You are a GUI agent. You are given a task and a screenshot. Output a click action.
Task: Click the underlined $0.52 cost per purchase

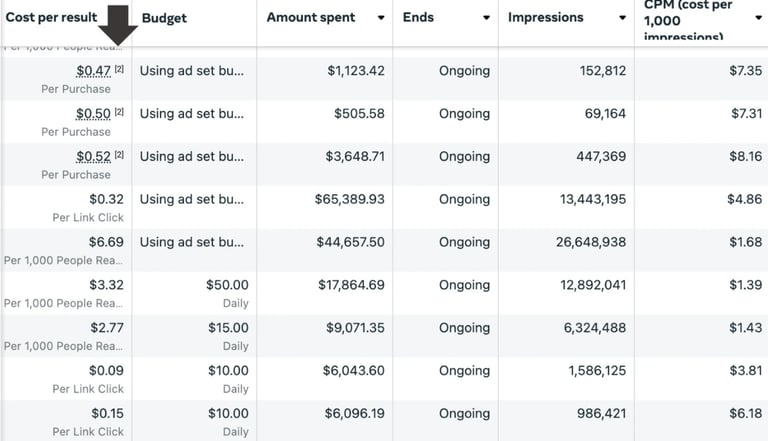[x=93, y=157]
